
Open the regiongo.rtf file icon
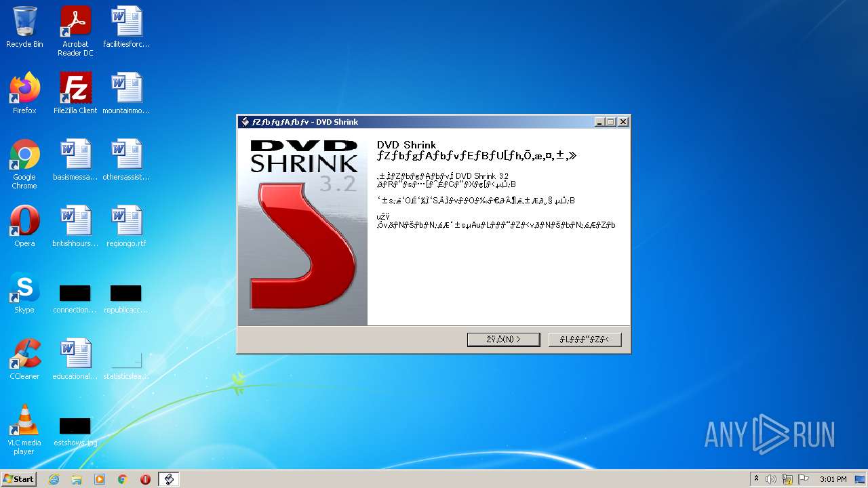(126, 226)
